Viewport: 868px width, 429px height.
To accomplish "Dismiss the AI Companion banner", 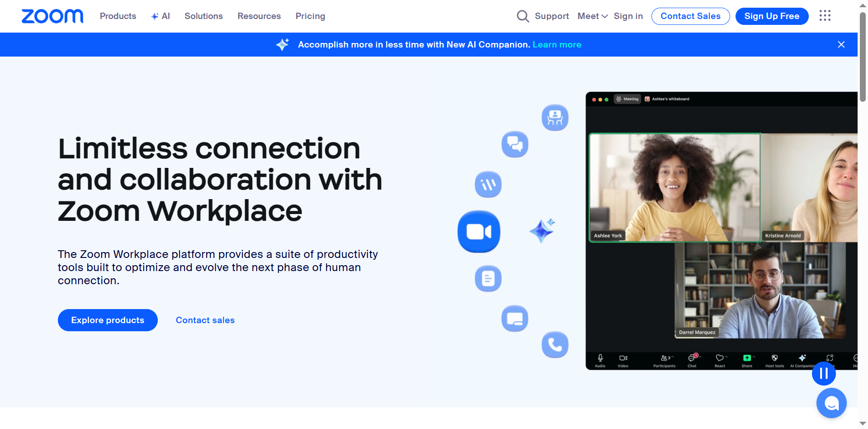I will (x=841, y=44).
